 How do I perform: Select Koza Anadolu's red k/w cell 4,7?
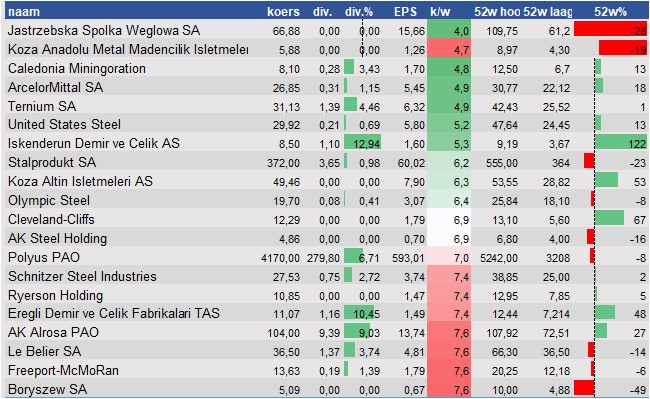449,49
